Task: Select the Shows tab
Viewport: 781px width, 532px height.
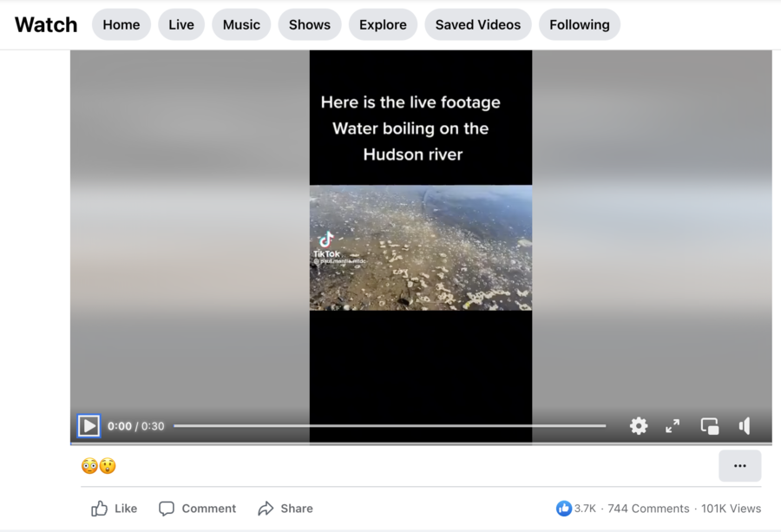Action: pos(310,25)
